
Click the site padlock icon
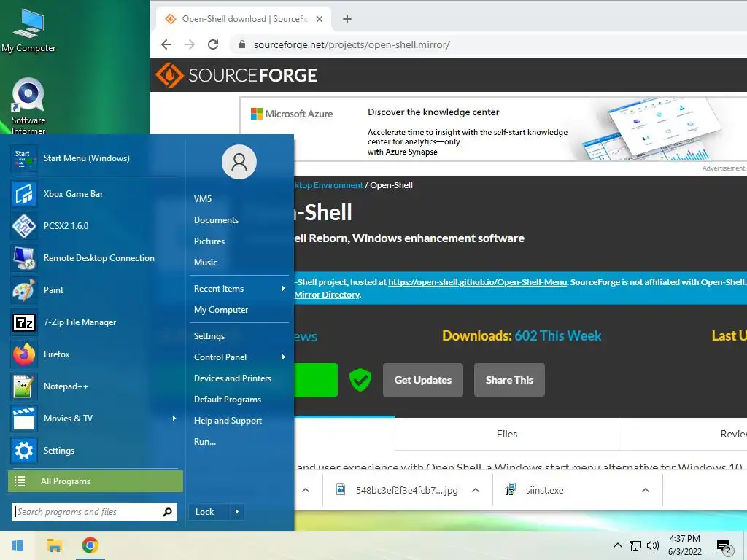coord(242,44)
